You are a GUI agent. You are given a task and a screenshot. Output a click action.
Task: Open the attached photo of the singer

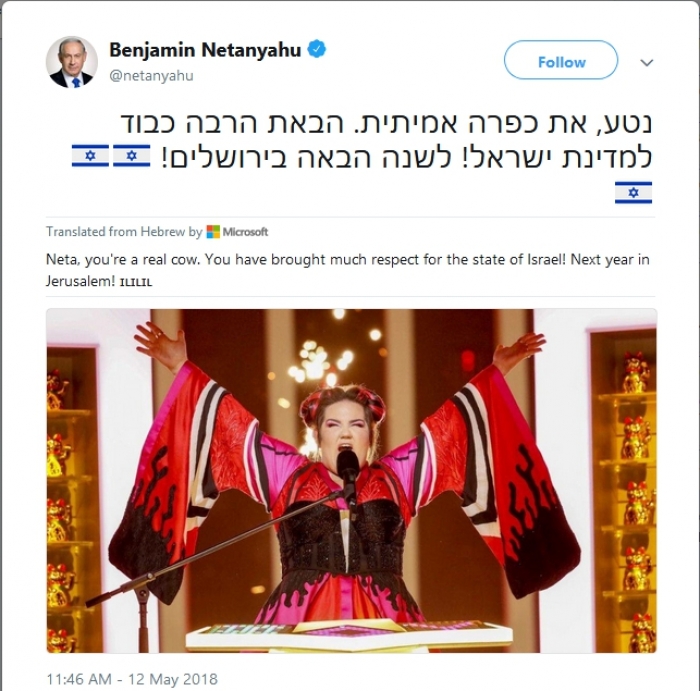pyautogui.click(x=352, y=481)
